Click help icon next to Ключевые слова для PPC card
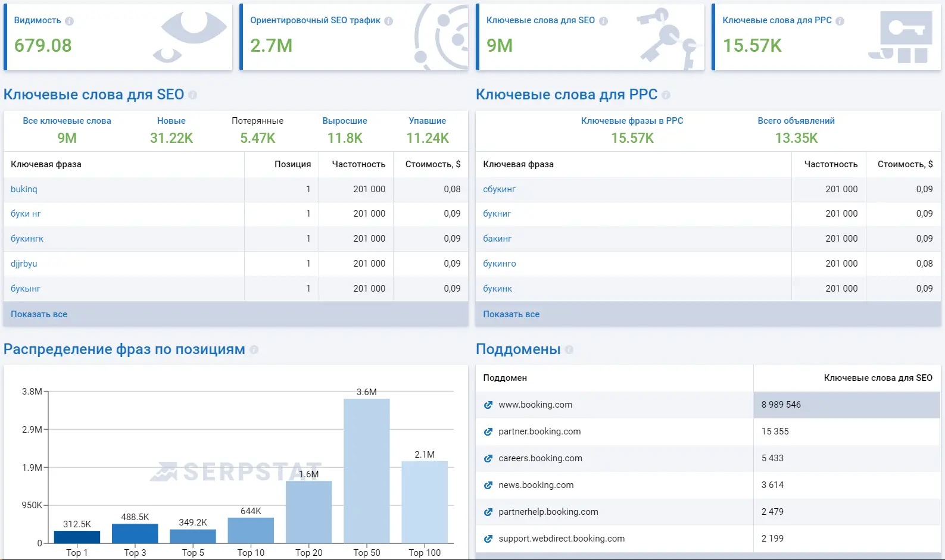Viewport: 945px width, 560px height. 840,21
